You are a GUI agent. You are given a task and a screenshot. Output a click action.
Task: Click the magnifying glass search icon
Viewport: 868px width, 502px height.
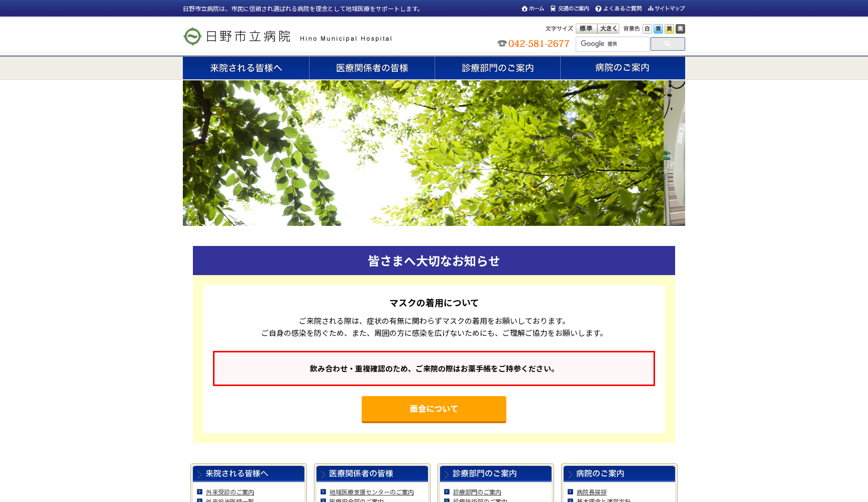click(667, 44)
